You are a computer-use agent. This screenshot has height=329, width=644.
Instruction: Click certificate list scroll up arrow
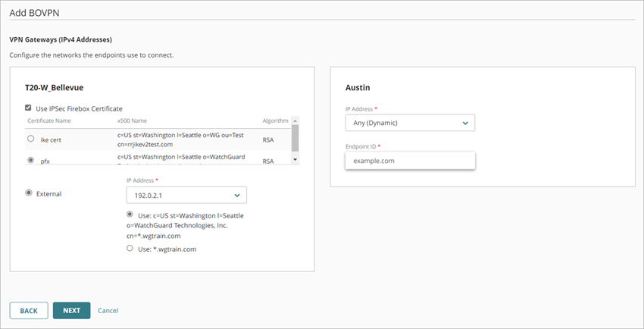point(295,121)
